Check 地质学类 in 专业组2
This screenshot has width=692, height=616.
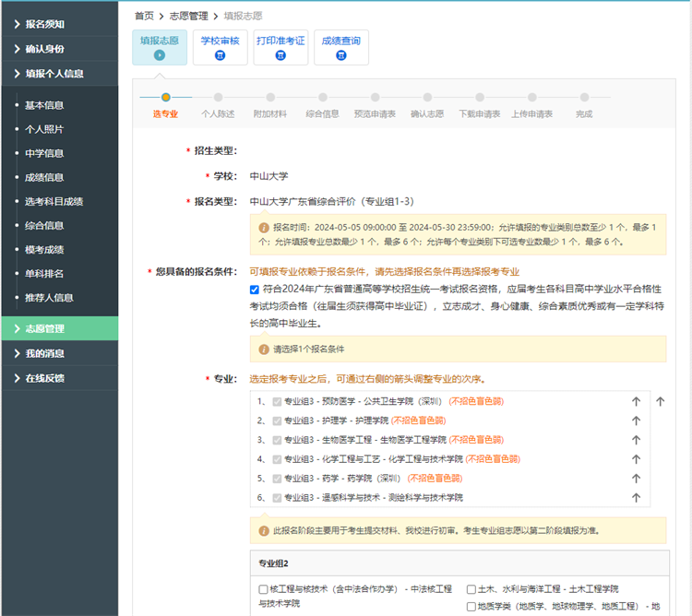point(471,607)
